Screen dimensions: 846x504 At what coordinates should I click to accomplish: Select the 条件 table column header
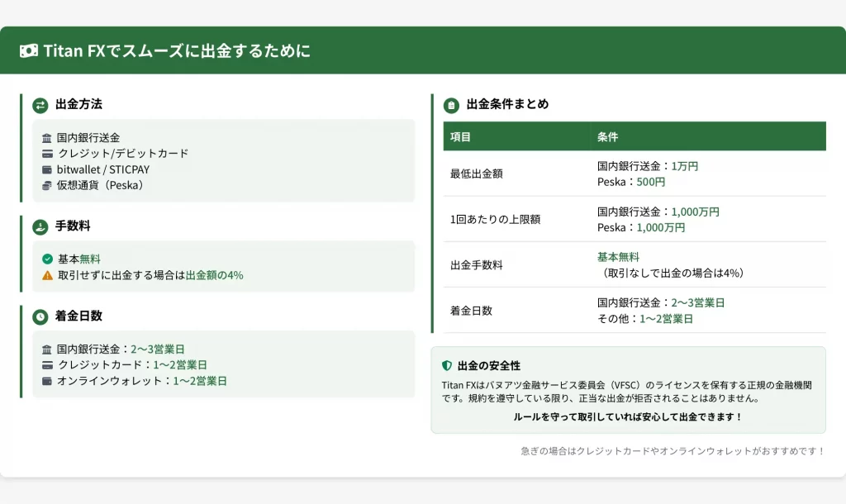click(607, 136)
